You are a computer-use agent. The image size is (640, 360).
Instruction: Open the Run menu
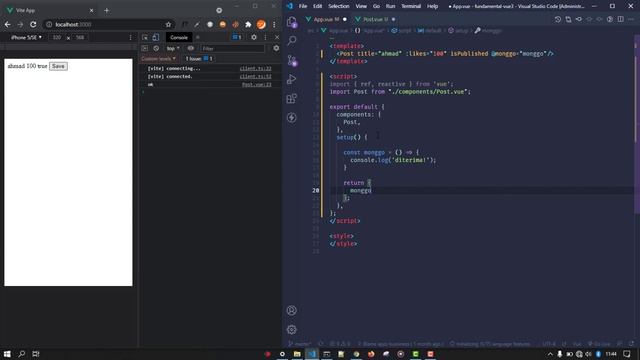390,6
